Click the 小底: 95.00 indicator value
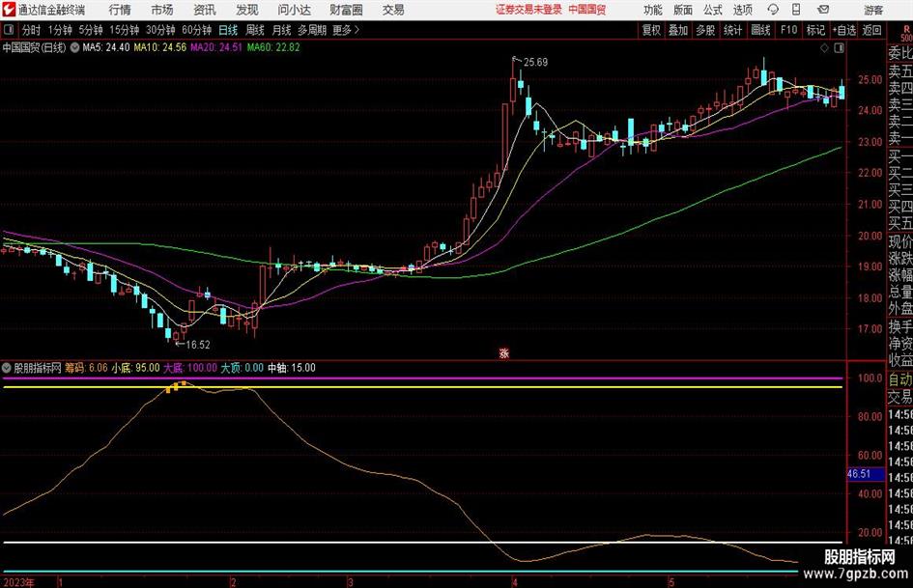Screen dimensions: 913x588 135,368
